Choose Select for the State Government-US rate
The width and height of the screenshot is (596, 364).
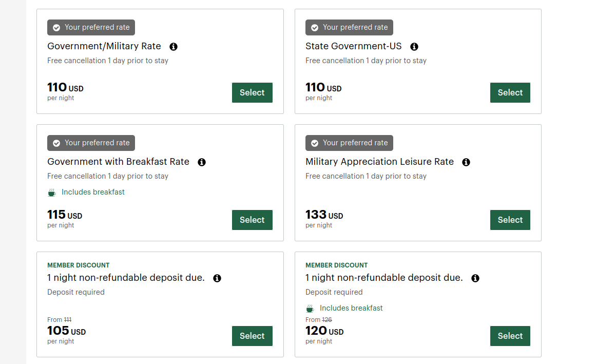click(510, 93)
